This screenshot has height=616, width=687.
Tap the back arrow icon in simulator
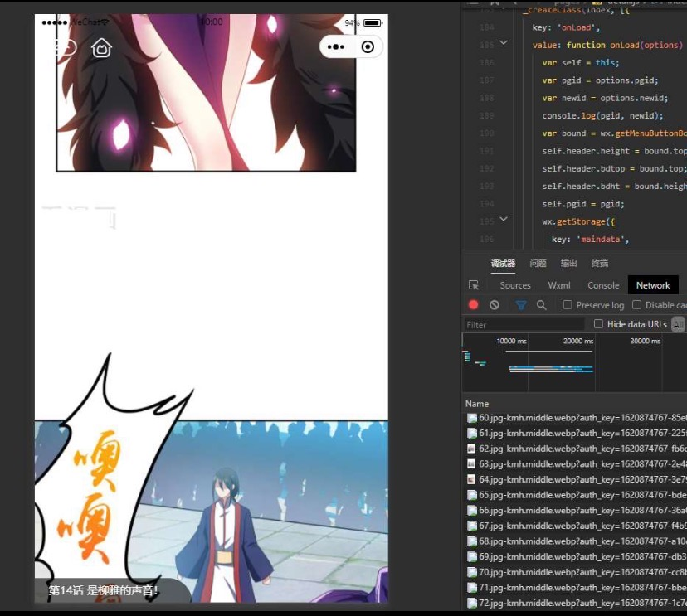(66, 47)
